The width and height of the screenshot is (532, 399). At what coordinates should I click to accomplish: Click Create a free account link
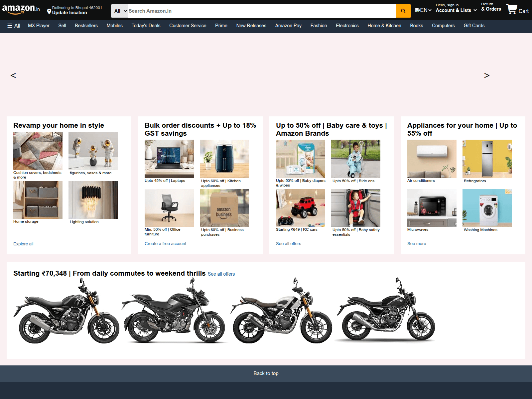(x=165, y=243)
